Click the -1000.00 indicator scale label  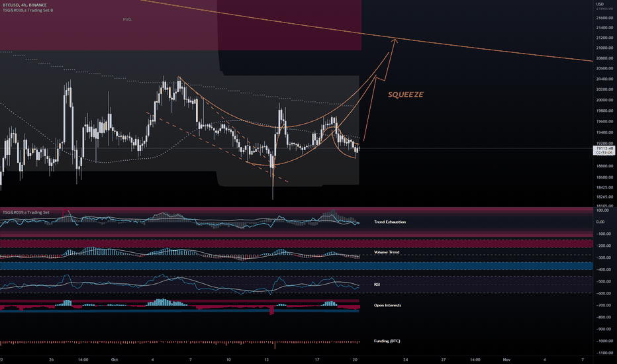coord(604,341)
